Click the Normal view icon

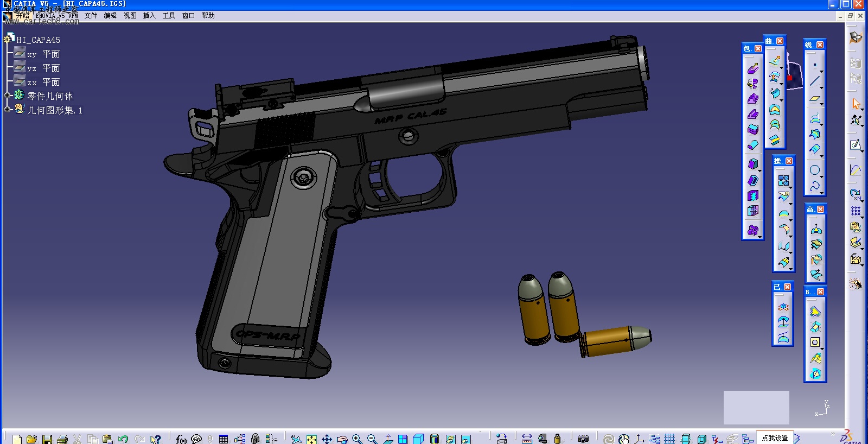point(388,439)
